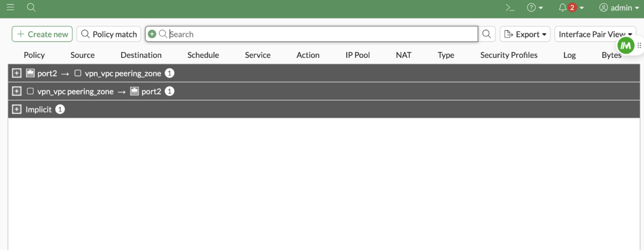644x250 pixels.
Task: Open the navigation hamburger menu
Action: click(10, 7)
